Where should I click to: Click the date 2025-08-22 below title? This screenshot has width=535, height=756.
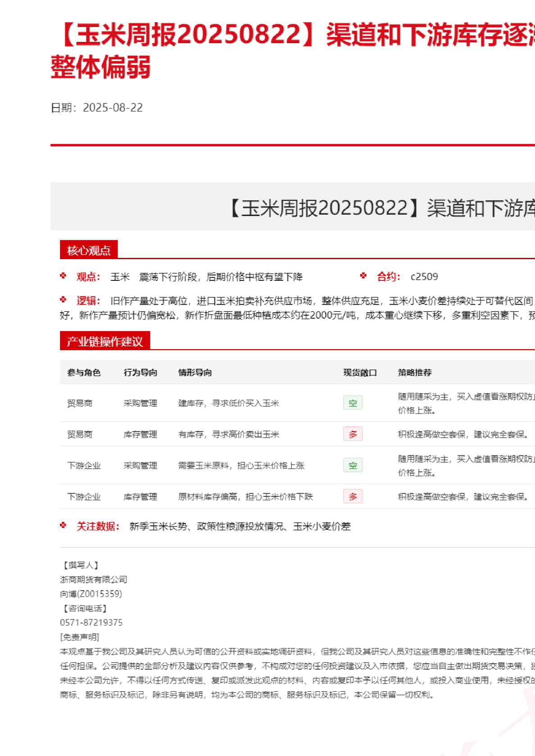[113, 108]
